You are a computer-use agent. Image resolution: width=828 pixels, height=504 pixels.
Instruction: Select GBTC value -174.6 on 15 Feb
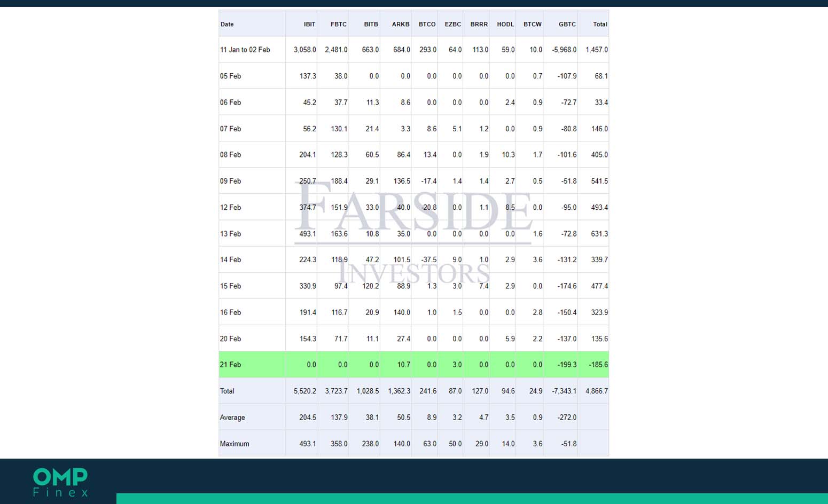coord(567,286)
